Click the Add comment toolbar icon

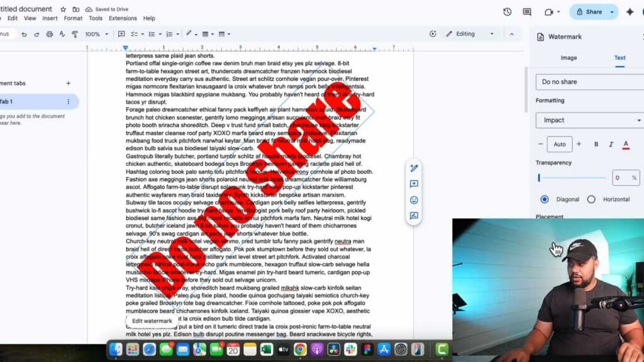(121, 34)
